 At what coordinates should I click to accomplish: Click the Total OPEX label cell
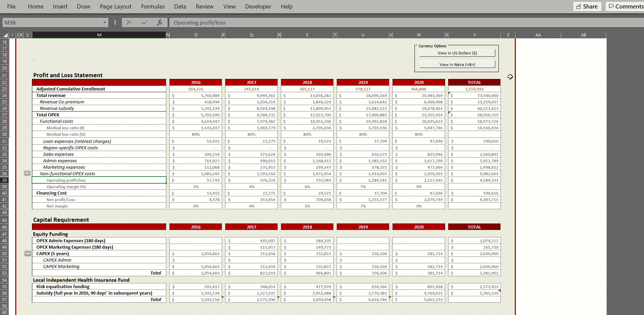99,115
